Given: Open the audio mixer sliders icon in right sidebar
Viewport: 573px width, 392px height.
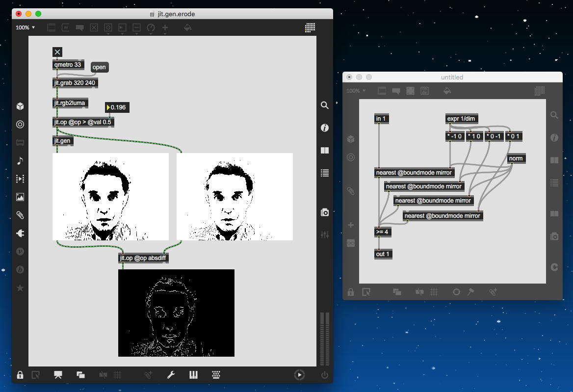Looking at the screenshot, I should pos(324,235).
